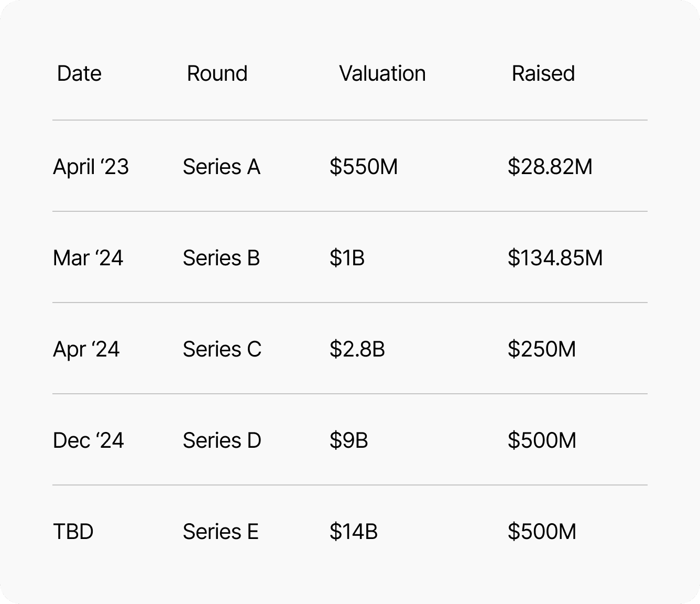Select the Series C round cell

(222, 349)
